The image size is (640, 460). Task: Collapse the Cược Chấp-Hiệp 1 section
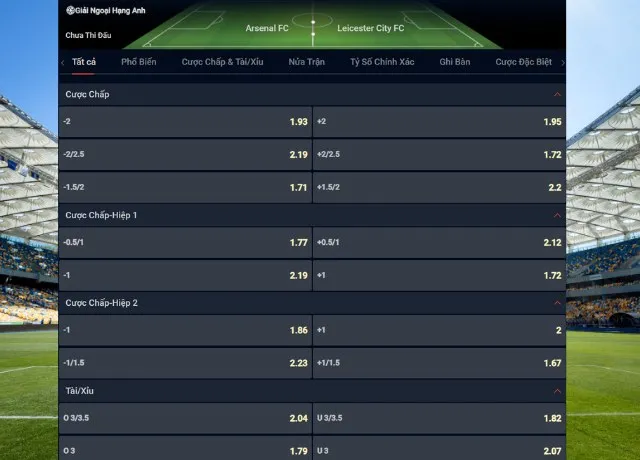click(557, 215)
